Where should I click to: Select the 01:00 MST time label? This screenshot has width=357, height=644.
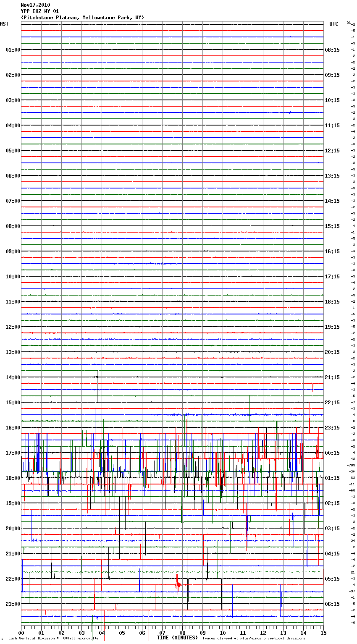click(13, 50)
